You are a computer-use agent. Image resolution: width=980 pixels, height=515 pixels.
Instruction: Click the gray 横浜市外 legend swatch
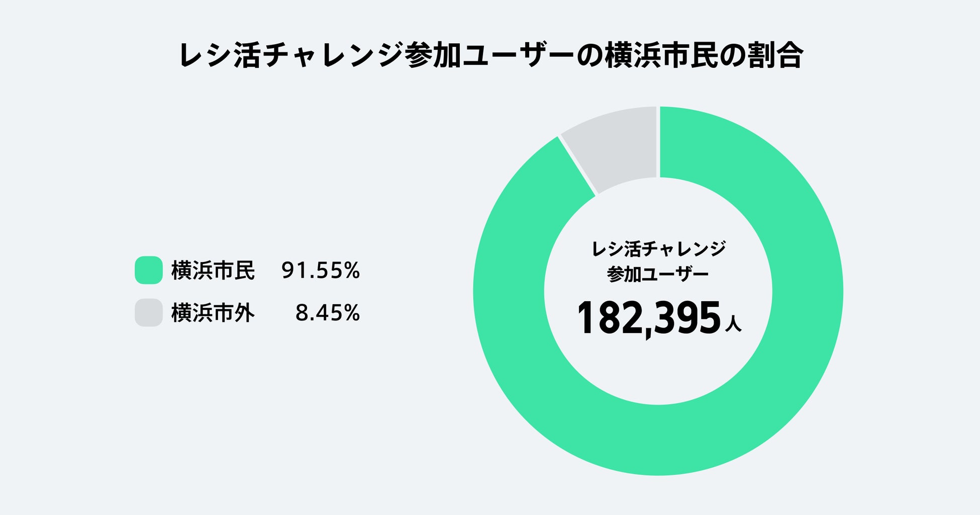pos(148,312)
